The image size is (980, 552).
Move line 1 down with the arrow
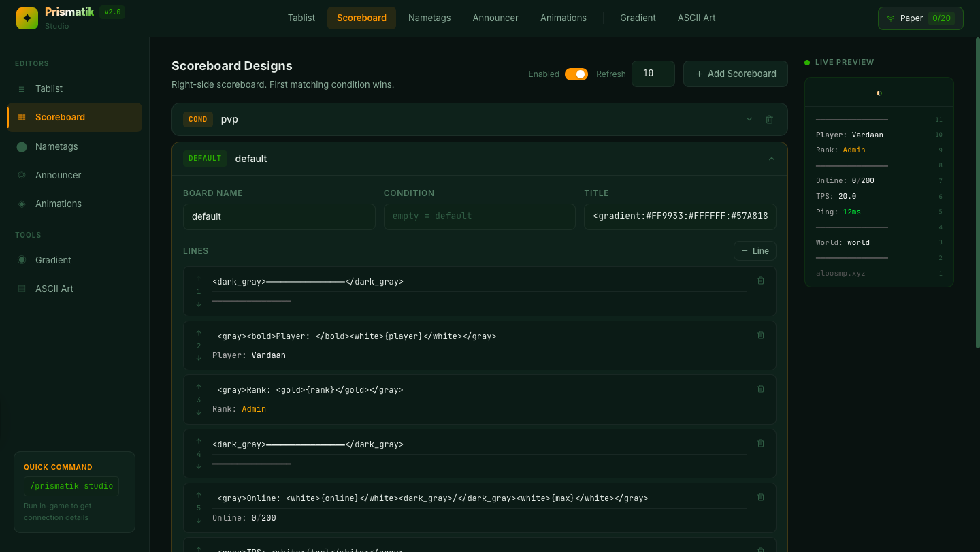tap(199, 304)
